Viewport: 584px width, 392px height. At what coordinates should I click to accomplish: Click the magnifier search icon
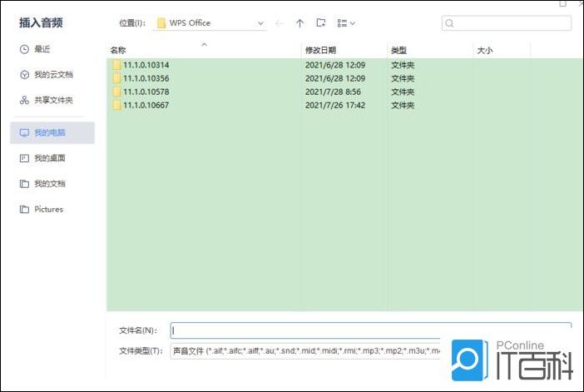(x=449, y=23)
